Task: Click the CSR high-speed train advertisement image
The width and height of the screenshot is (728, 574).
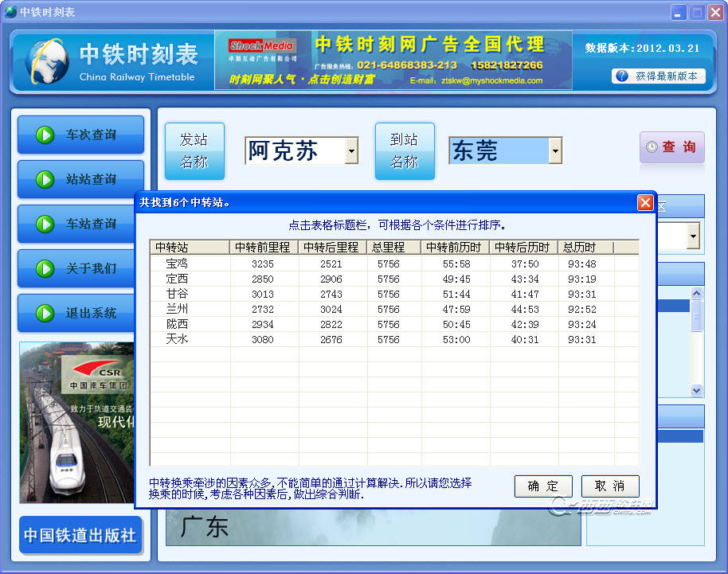Action: pos(77,423)
